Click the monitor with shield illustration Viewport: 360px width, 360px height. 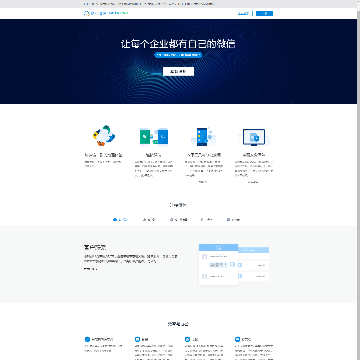pyautogui.click(x=254, y=137)
